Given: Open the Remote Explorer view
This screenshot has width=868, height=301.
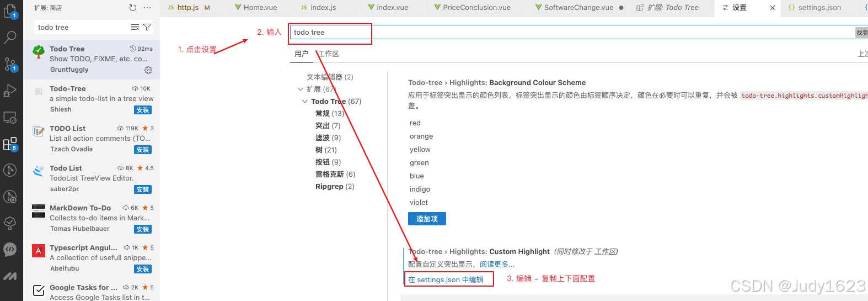Looking at the screenshot, I should click(x=10, y=117).
